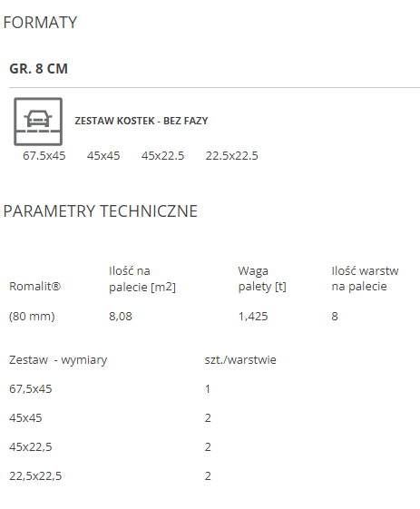Image resolution: width=420 pixels, height=509 pixels.
Task: Click the Ilość na palecie [m2] header
Action: coord(142,279)
